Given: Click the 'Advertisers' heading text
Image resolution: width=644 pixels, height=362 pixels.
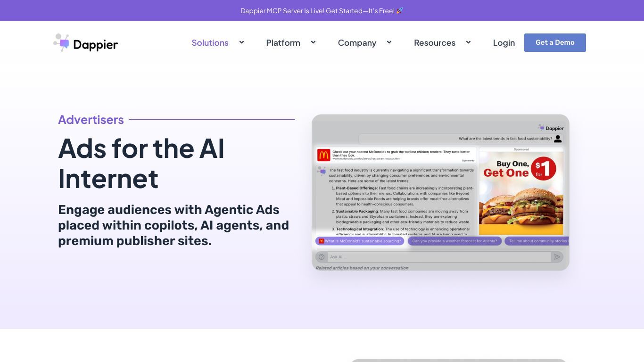Looking at the screenshot, I should tap(91, 120).
